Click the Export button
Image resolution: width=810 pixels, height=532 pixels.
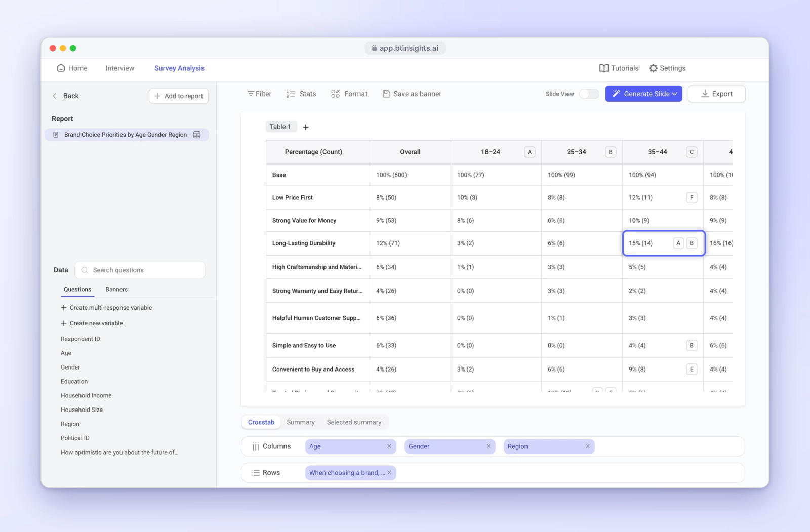(x=716, y=94)
